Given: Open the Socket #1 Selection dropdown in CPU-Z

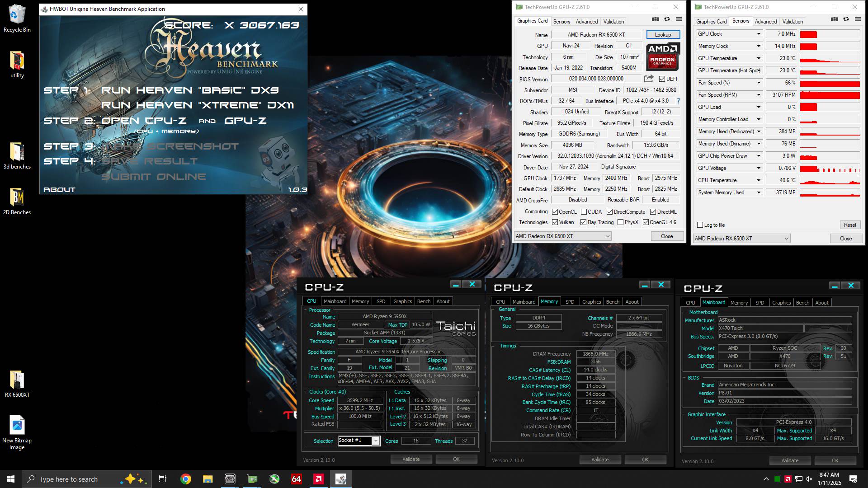Looking at the screenshot, I should (375, 441).
